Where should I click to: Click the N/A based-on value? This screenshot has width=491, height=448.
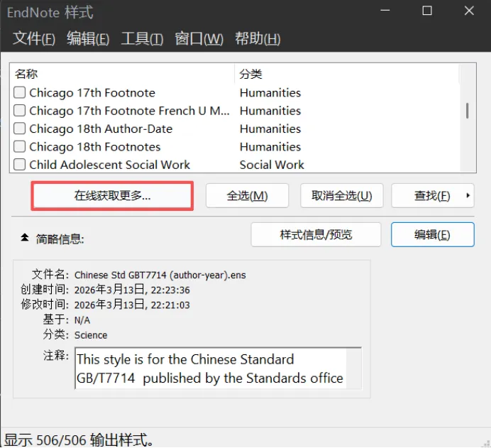tap(82, 320)
